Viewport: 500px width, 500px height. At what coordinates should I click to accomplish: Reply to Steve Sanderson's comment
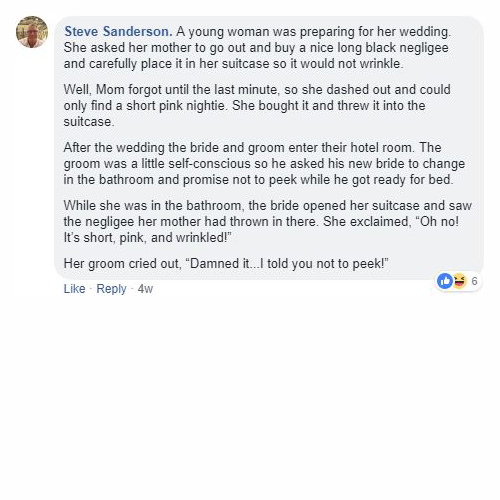(111, 289)
